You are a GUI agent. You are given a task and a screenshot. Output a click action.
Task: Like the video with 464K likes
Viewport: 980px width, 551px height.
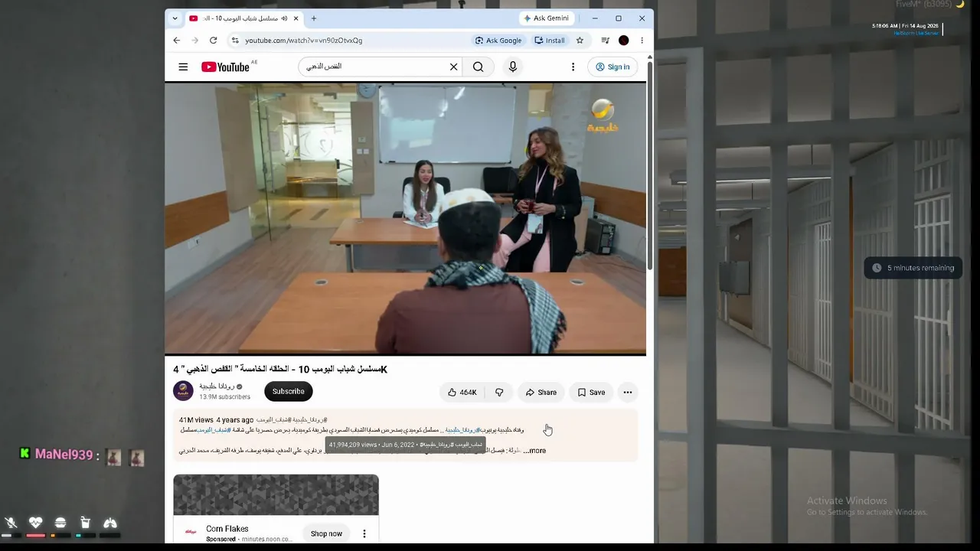(x=462, y=393)
